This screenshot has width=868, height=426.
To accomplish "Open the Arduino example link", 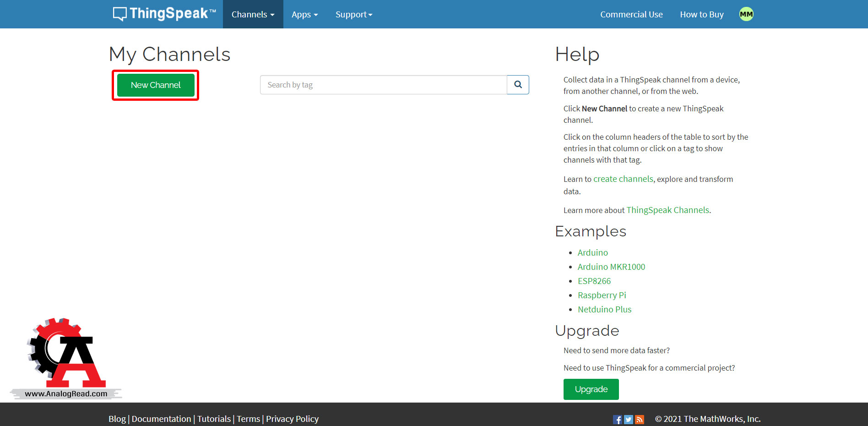I will pyautogui.click(x=593, y=253).
